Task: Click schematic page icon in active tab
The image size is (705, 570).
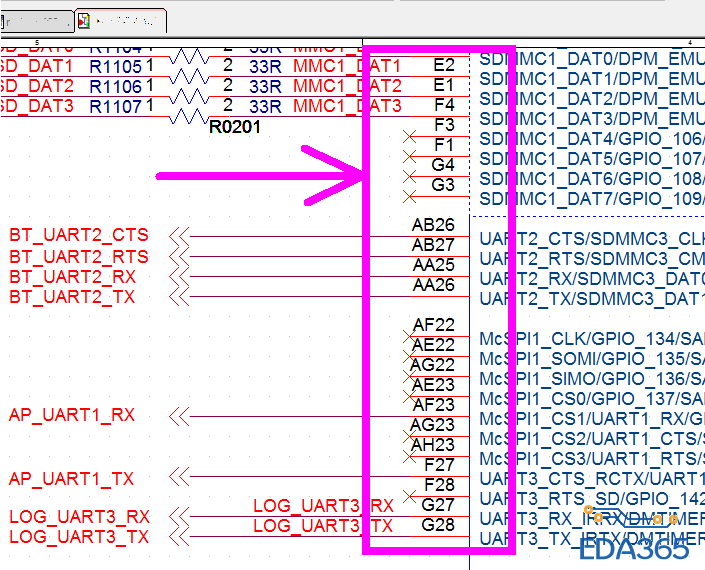Action: [x=84, y=21]
